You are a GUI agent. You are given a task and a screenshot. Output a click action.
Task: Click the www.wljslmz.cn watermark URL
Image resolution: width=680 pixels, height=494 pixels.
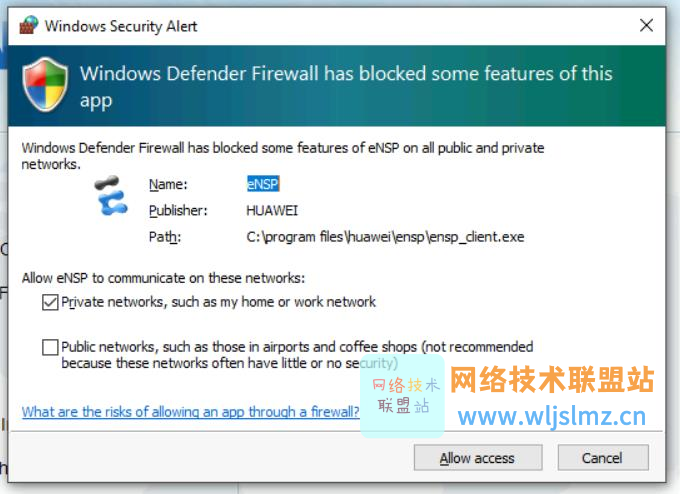click(552, 416)
